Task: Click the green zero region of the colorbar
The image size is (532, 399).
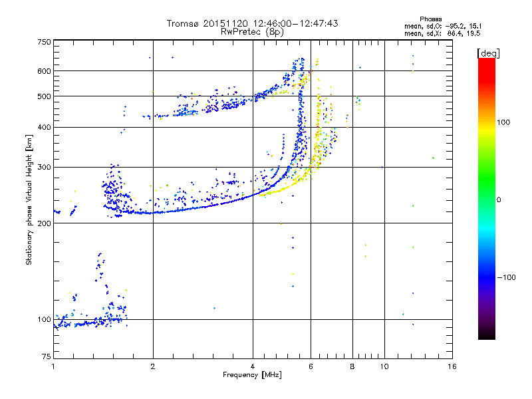Action: point(487,199)
